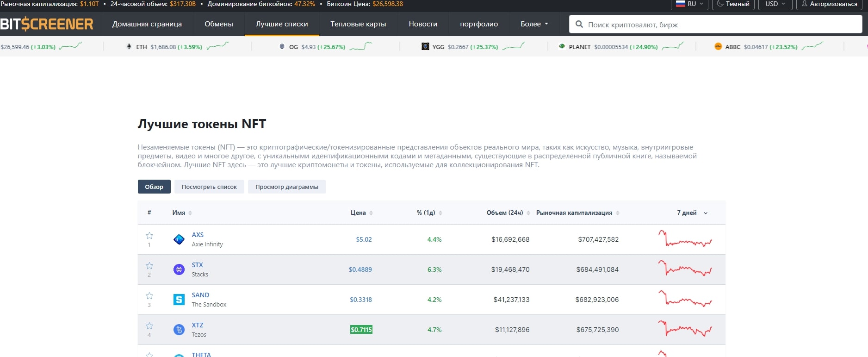The height and width of the screenshot is (357, 868).
Task: Click the market cap $1.10T header value
Action: (x=89, y=4)
